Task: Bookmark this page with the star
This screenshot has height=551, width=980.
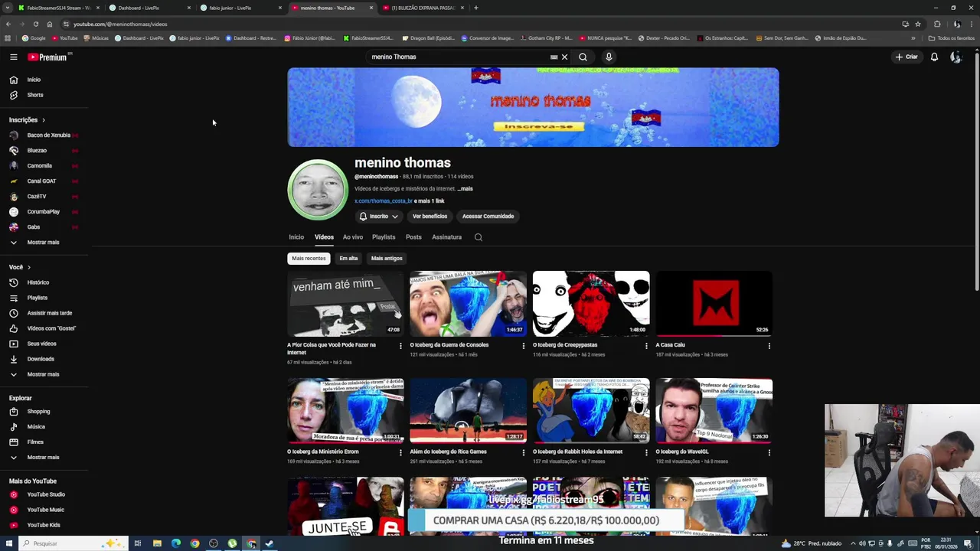Action: 918,24
